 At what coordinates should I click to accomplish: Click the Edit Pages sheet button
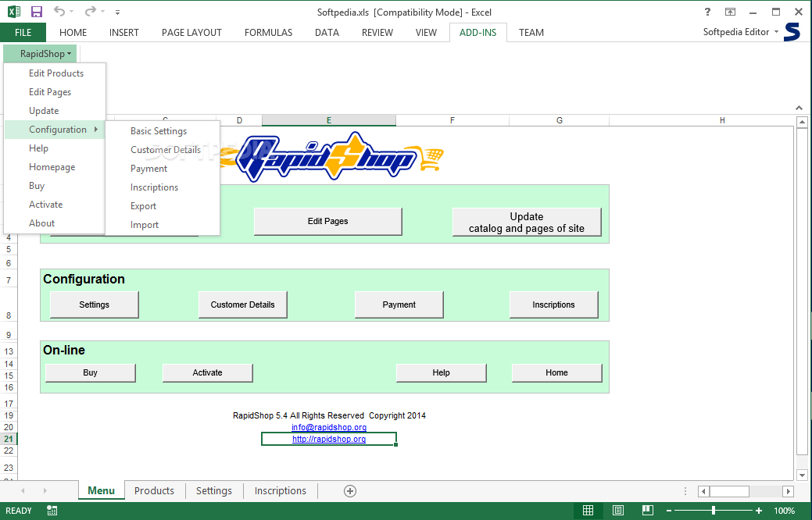[327, 222]
